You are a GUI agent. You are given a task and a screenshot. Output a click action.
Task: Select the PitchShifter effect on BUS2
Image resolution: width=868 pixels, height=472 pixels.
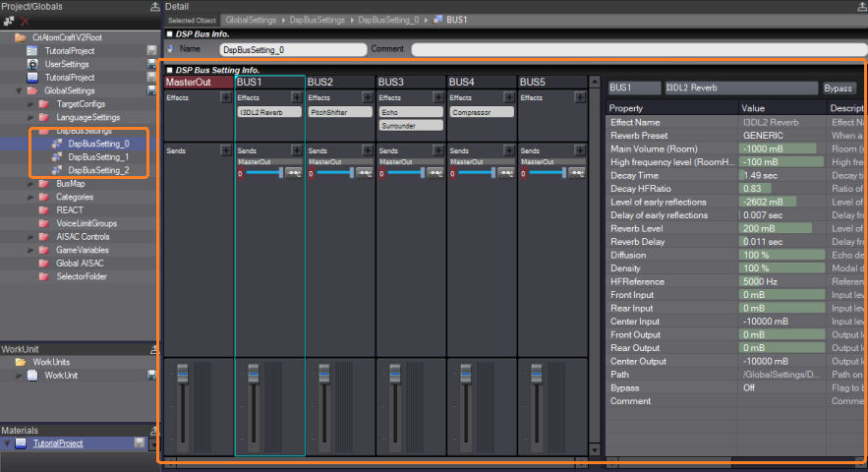click(340, 112)
